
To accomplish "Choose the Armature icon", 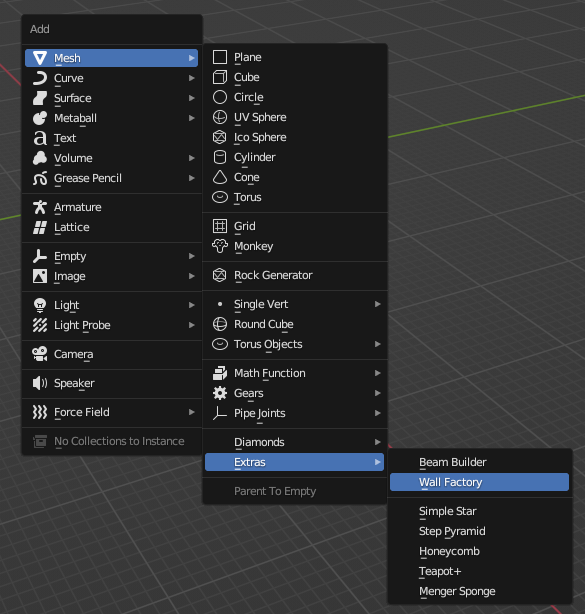I will 40,207.
